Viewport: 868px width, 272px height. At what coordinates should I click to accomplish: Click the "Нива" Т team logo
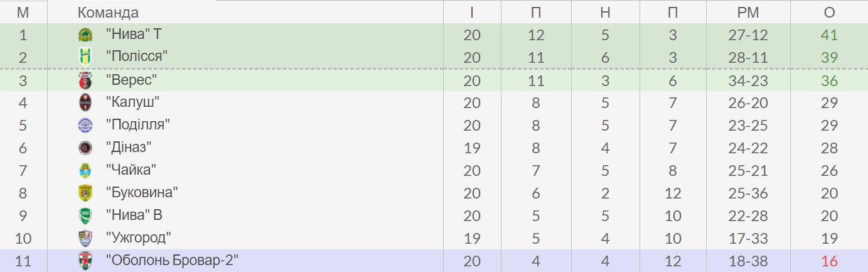pyautogui.click(x=85, y=35)
